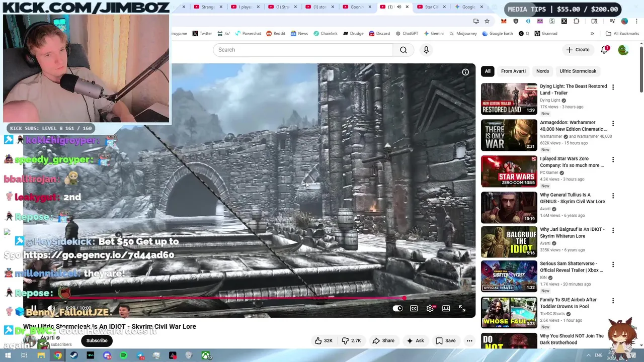Screen dimensions: 644x362
Task: Mute the playing tab's speaker icon
Action: point(399,7)
